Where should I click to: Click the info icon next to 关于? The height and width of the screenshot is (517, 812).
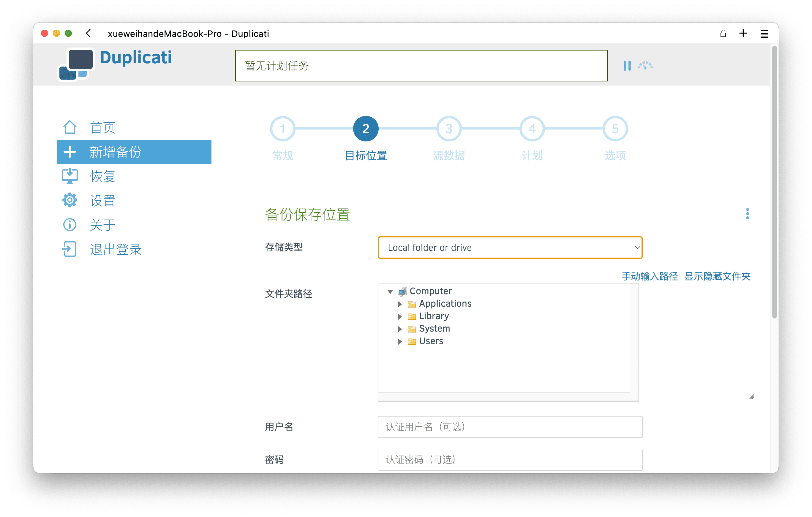(69, 225)
